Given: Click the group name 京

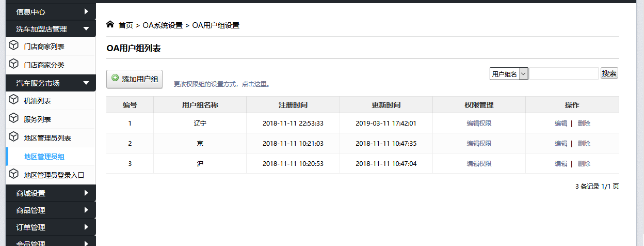Looking at the screenshot, I should (x=200, y=143).
